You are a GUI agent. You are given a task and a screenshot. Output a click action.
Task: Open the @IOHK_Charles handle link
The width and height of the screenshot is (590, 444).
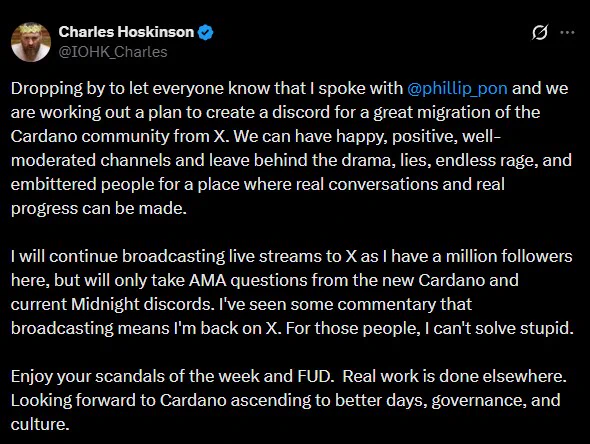[113, 52]
